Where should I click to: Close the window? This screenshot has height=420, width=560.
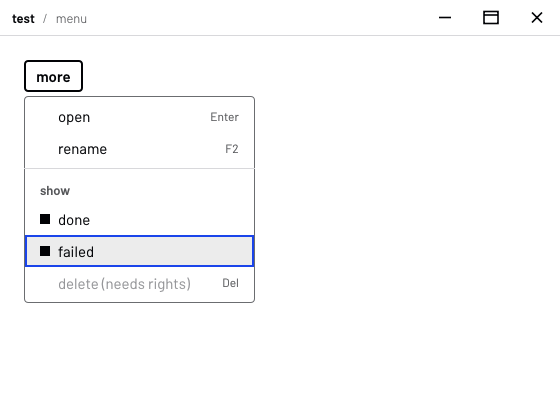(537, 18)
